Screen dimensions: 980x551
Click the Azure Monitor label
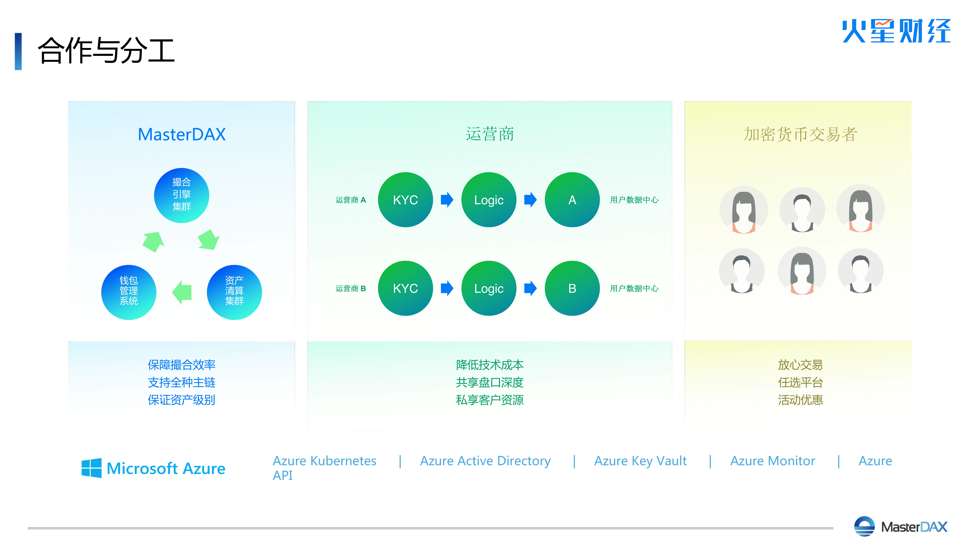tap(773, 461)
